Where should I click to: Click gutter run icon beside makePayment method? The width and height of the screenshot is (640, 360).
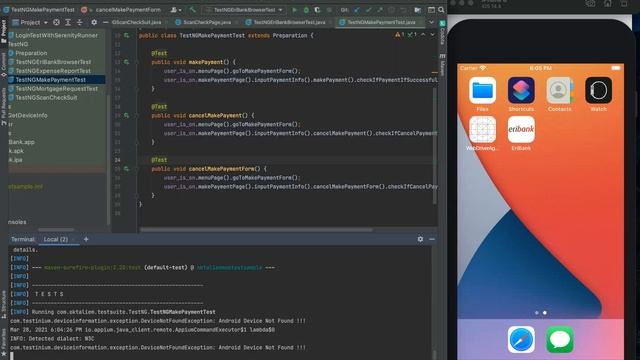[x=127, y=62]
